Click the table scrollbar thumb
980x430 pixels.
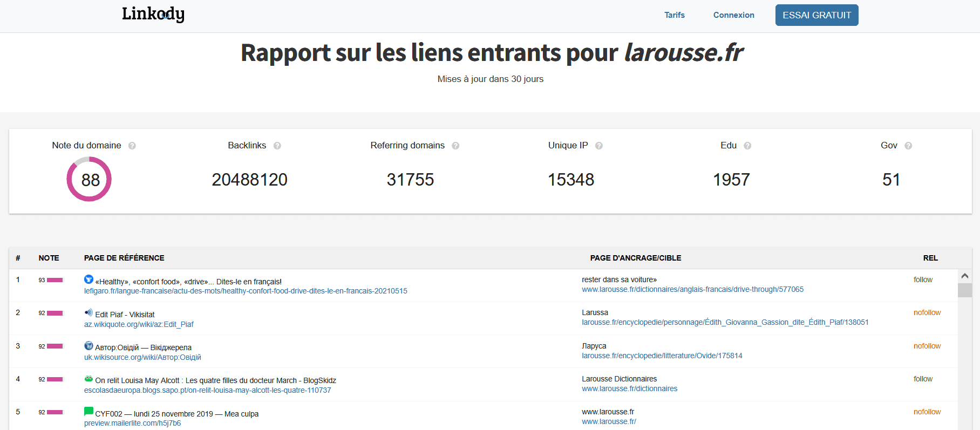[965, 290]
